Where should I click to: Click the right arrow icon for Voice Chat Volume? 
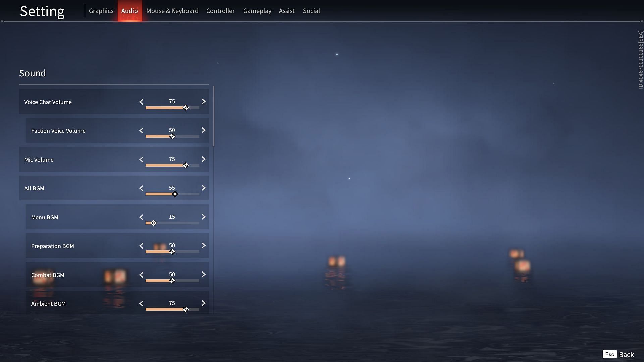click(x=204, y=101)
